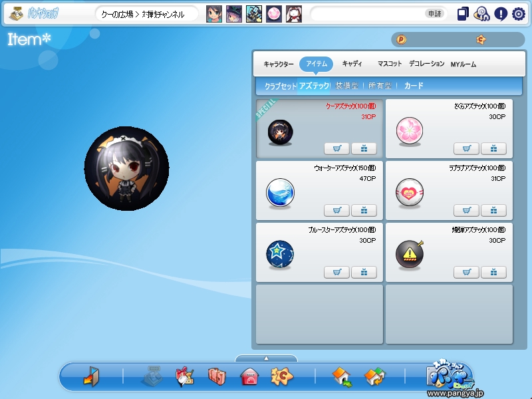
Task: Gift the 爆弾アズテック item
Action: tap(493, 272)
